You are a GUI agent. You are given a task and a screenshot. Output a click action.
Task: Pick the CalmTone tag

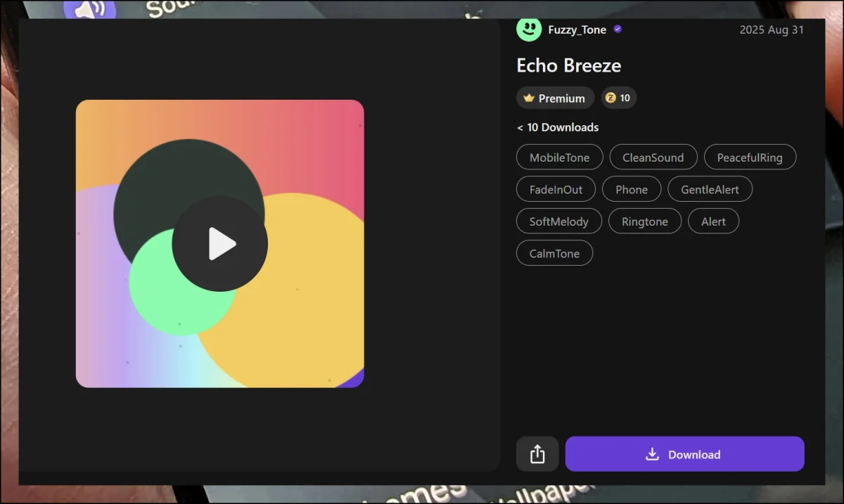click(554, 253)
